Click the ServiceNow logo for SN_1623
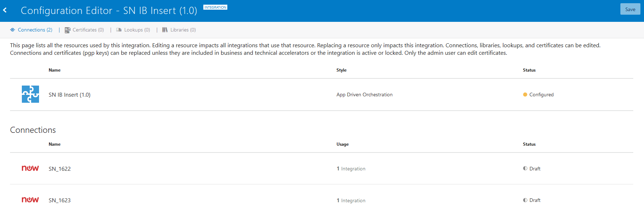 coord(30,200)
